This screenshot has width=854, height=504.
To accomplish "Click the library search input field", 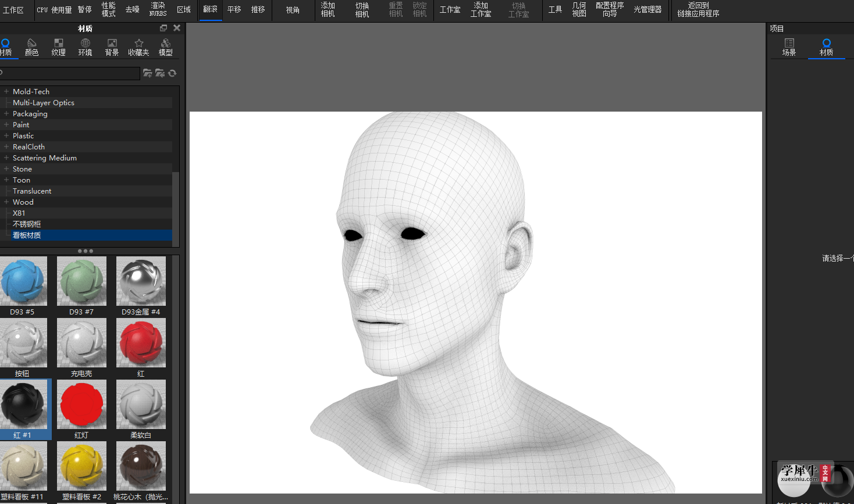I will click(x=70, y=73).
